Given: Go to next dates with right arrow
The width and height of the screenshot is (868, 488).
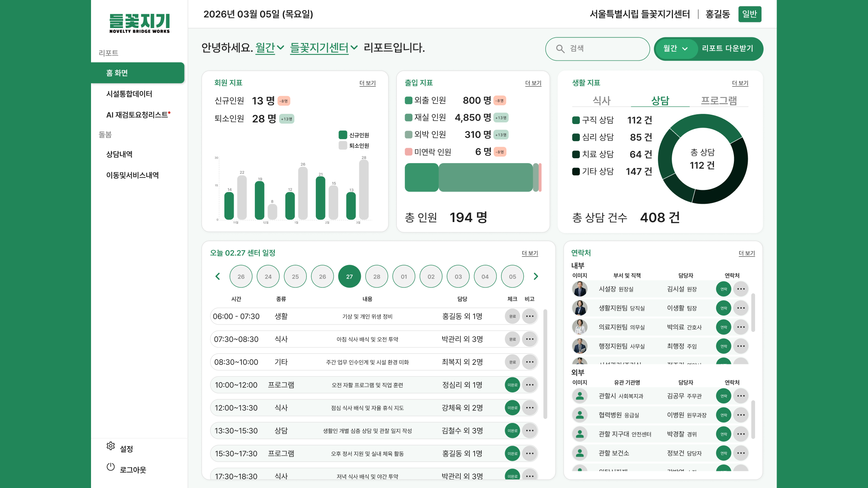Looking at the screenshot, I should (x=536, y=277).
